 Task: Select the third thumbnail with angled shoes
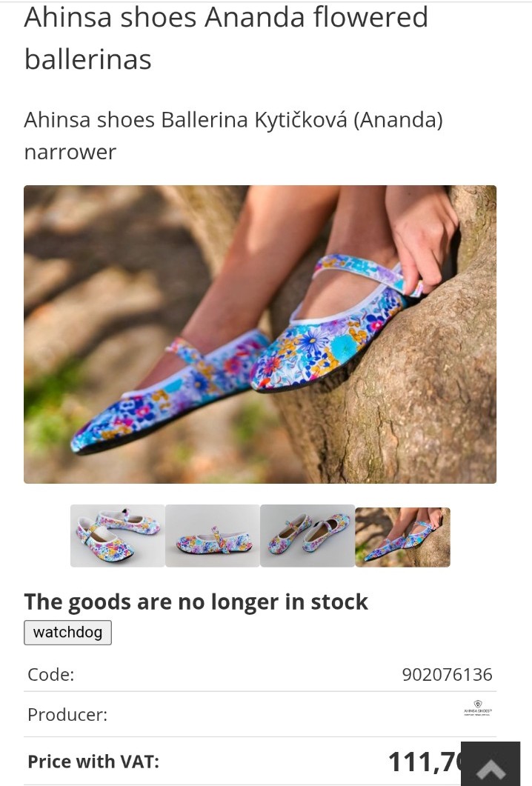(x=307, y=536)
